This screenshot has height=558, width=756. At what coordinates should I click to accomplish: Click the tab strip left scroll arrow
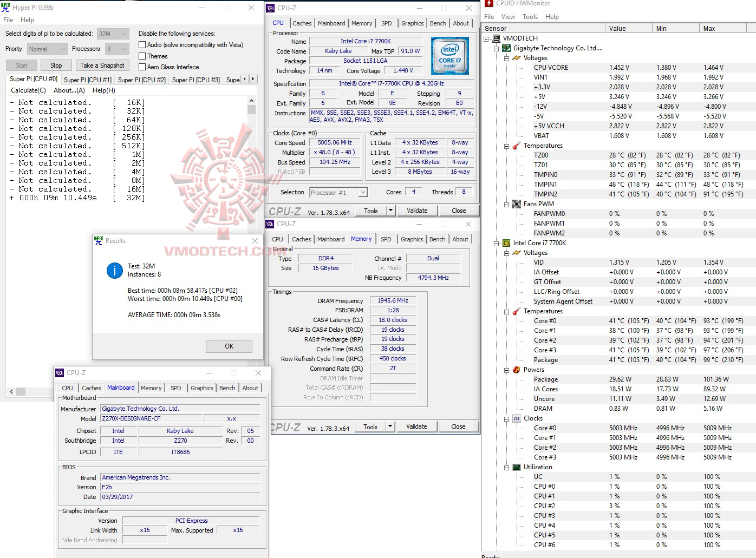tap(245, 79)
